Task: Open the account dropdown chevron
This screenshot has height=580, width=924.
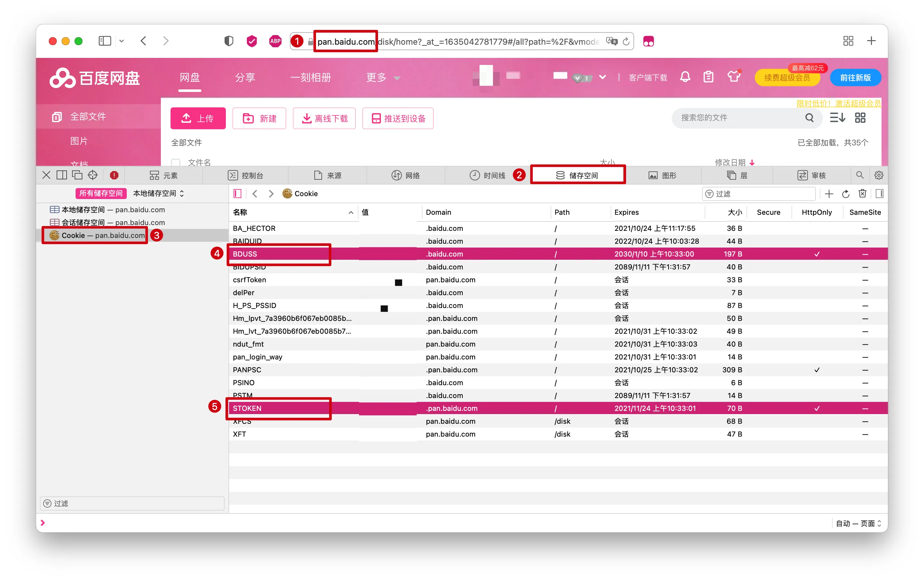Action: [x=603, y=77]
